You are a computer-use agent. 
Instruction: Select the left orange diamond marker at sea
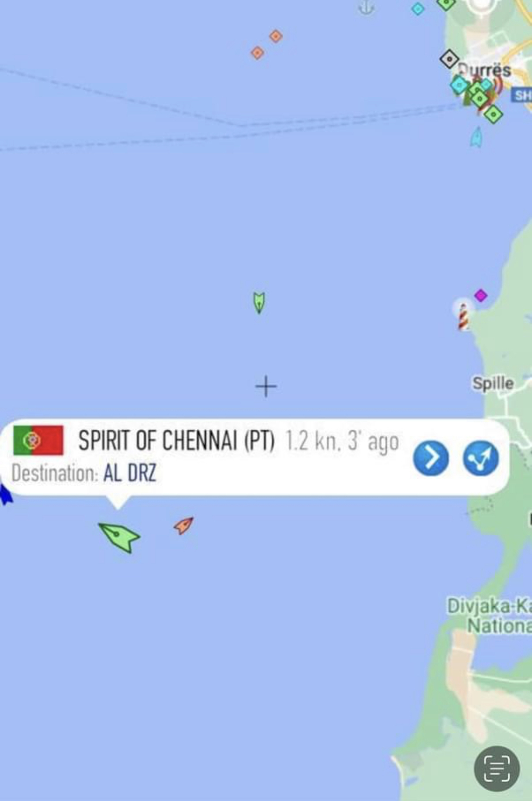[x=257, y=52]
